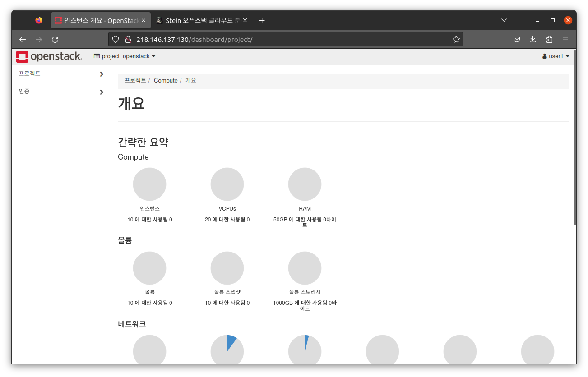Close the Stein 오픈스택 tab
588x377 pixels.
[x=245, y=21]
